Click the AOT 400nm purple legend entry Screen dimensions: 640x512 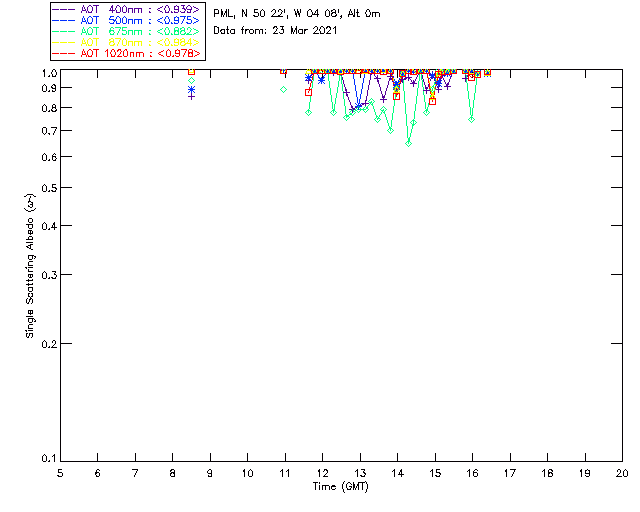click(127, 9)
